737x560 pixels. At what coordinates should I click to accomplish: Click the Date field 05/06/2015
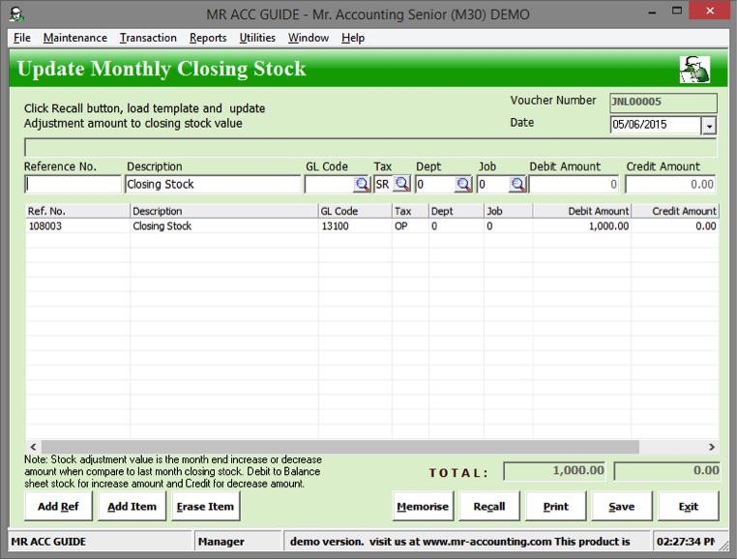pyautogui.click(x=656, y=125)
